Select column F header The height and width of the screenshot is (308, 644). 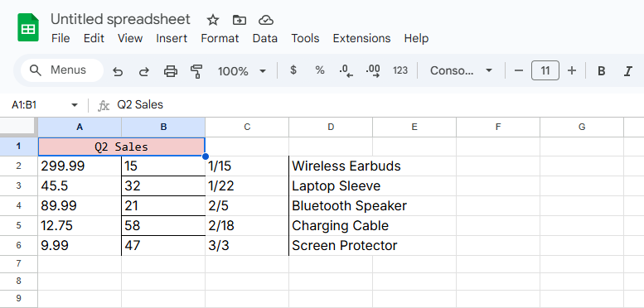[x=498, y=128]
